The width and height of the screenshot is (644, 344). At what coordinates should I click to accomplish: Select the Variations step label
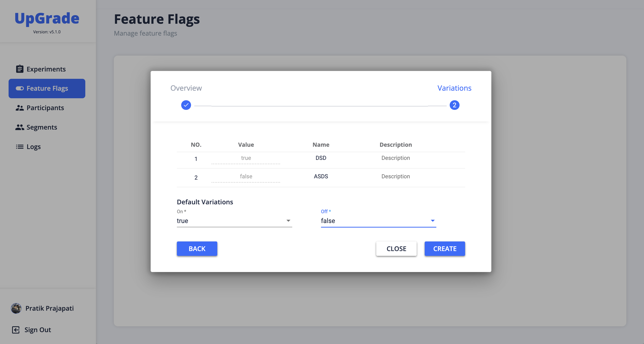[454, 88]
